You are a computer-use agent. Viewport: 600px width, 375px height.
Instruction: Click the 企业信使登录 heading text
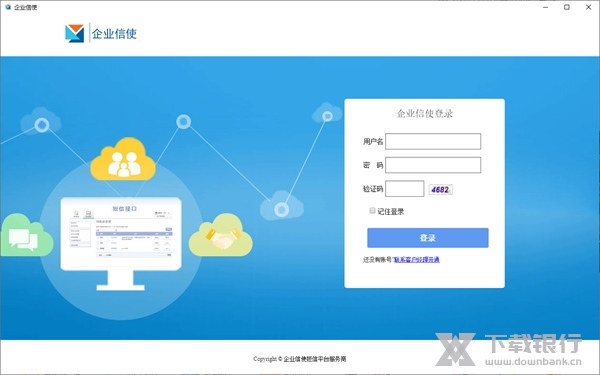tap(425, 114)
